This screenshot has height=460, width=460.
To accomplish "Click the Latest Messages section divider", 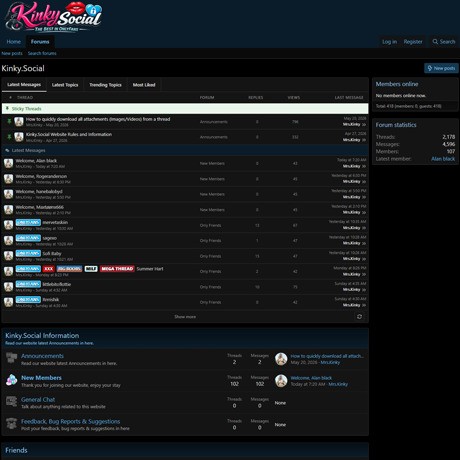I will pyautogui.click(x=185, y=150).
